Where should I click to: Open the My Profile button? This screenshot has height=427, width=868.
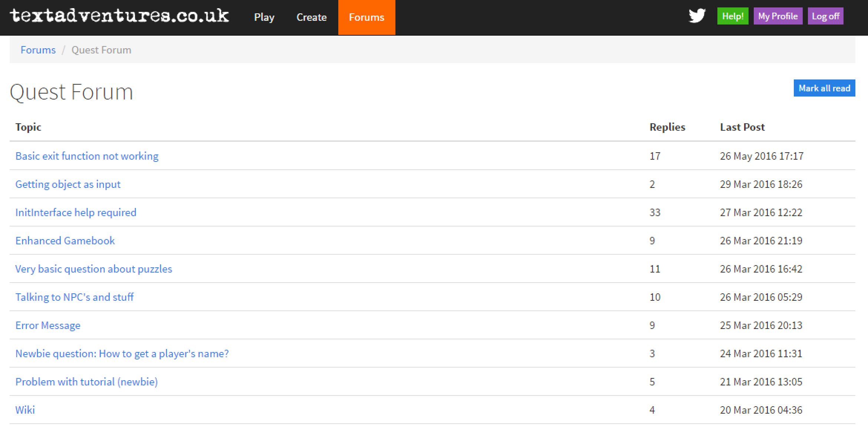point(777,16)
